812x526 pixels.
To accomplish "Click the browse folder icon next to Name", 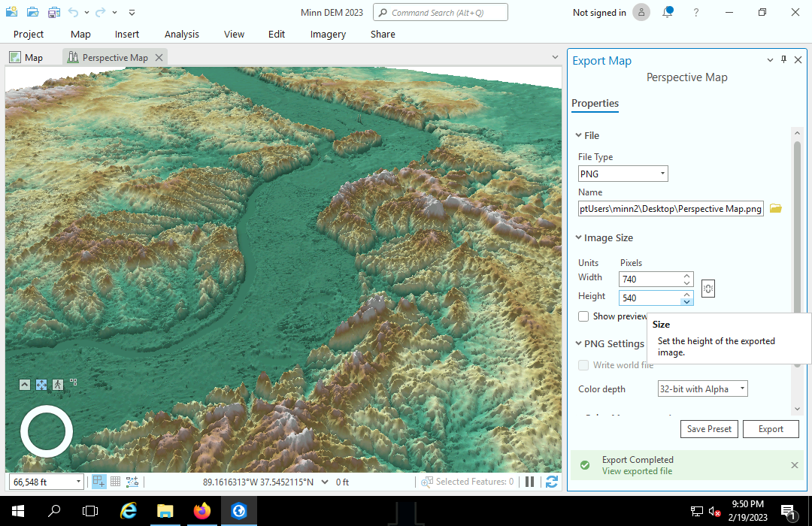I will [775, 209].
